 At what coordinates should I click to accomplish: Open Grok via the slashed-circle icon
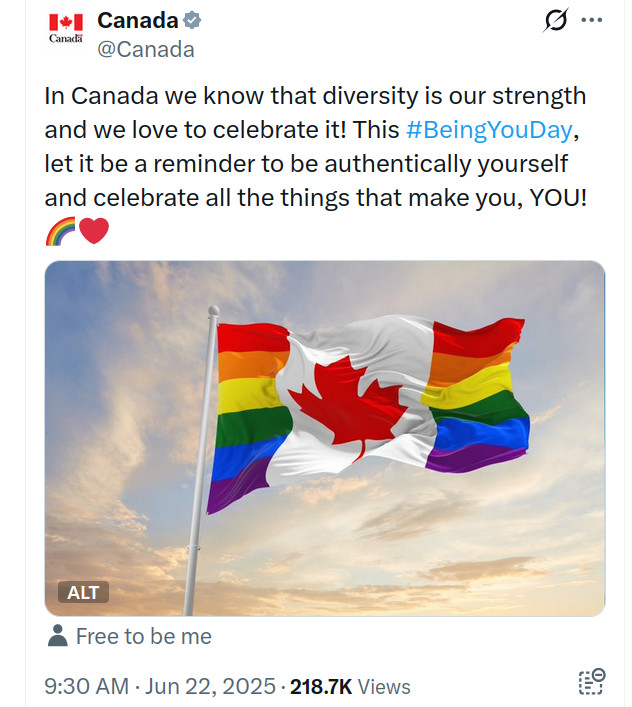coord(556,20)
